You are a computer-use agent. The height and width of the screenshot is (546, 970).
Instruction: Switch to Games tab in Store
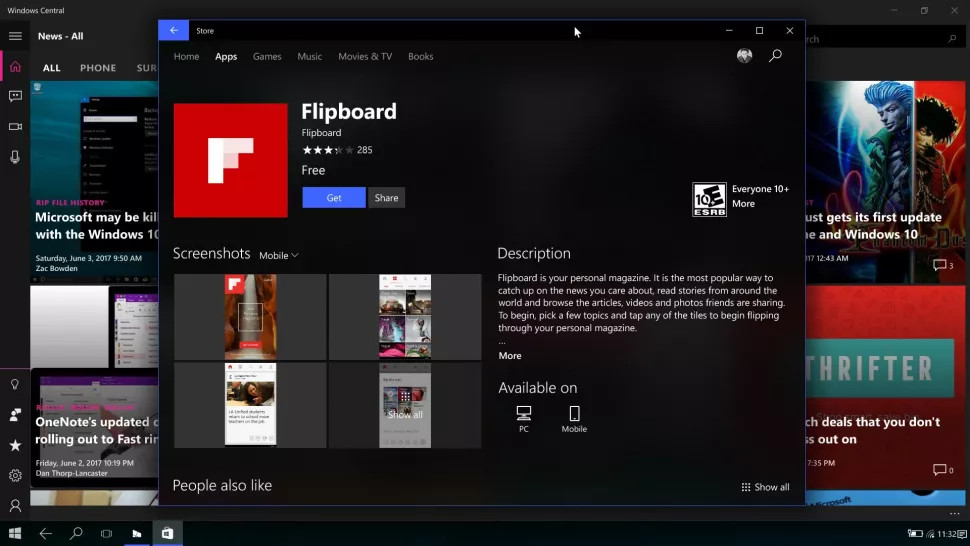[267, 56]
